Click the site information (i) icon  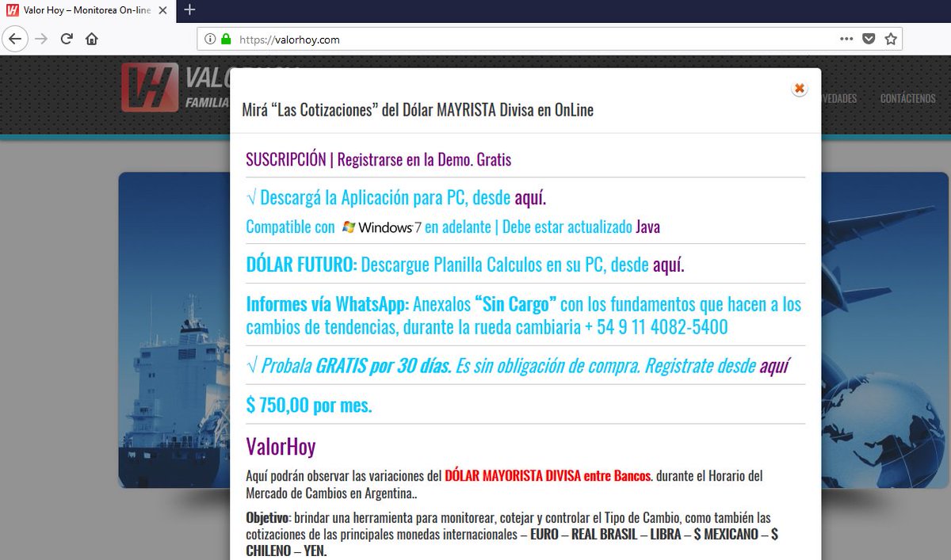click(x=210, y=39)
